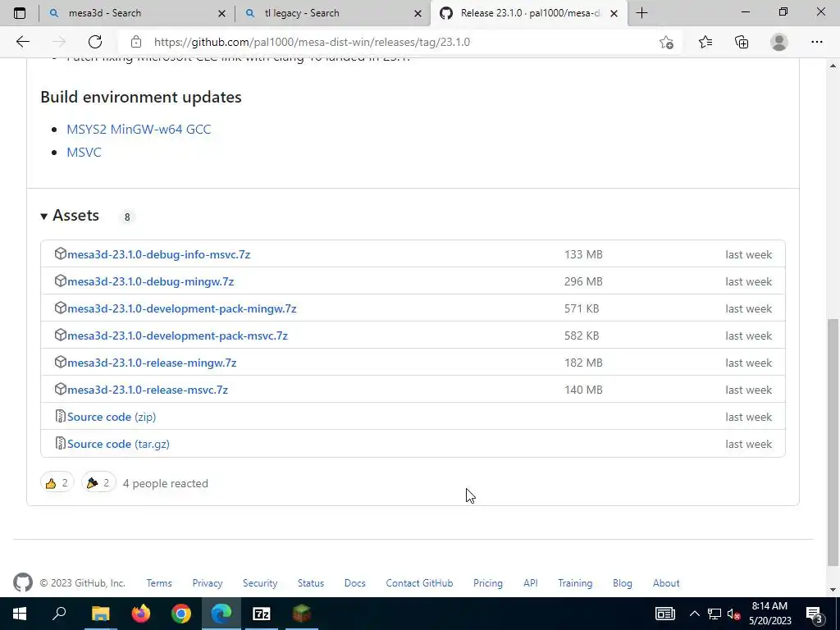Click the GitHub logo in footer
This screenshot has width=840, height=630.
22,582
